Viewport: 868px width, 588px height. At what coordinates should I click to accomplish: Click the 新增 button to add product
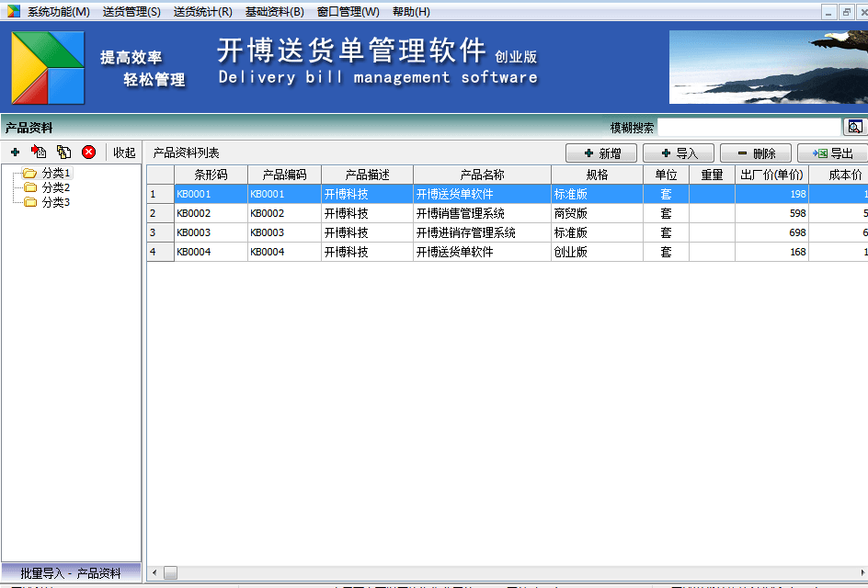tap(601, 153)
